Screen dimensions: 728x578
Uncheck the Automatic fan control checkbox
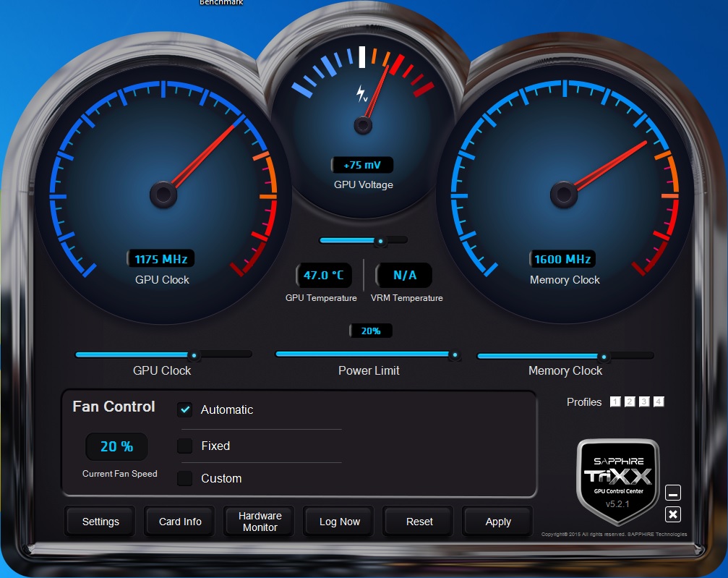[x=185, y=409]
